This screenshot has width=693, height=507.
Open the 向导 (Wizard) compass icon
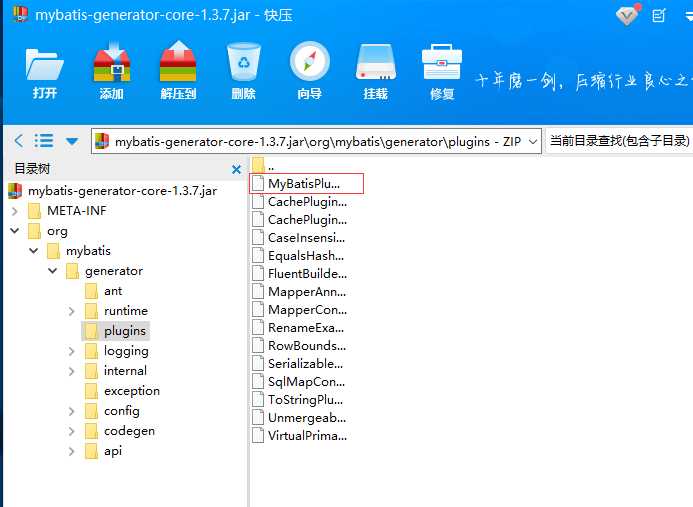click(x=309, y=71)
